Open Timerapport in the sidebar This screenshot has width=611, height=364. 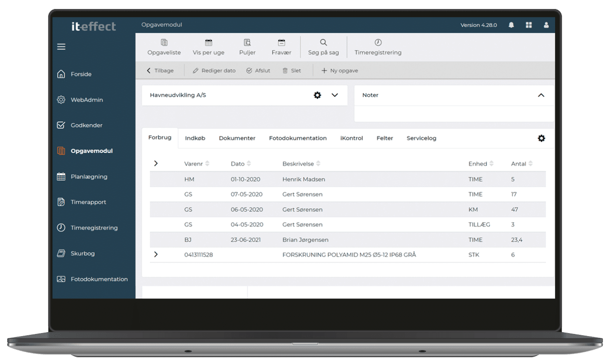[82, 202]
